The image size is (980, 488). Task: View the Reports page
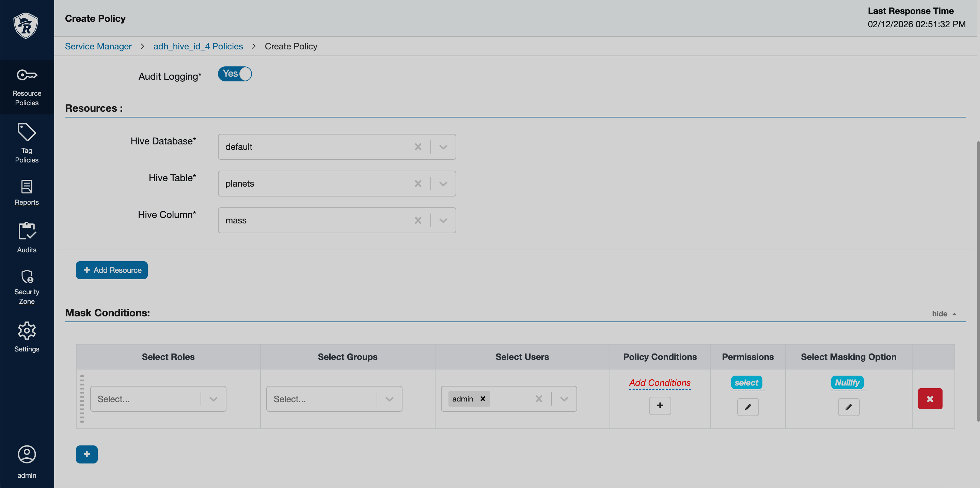pos(27,192)
